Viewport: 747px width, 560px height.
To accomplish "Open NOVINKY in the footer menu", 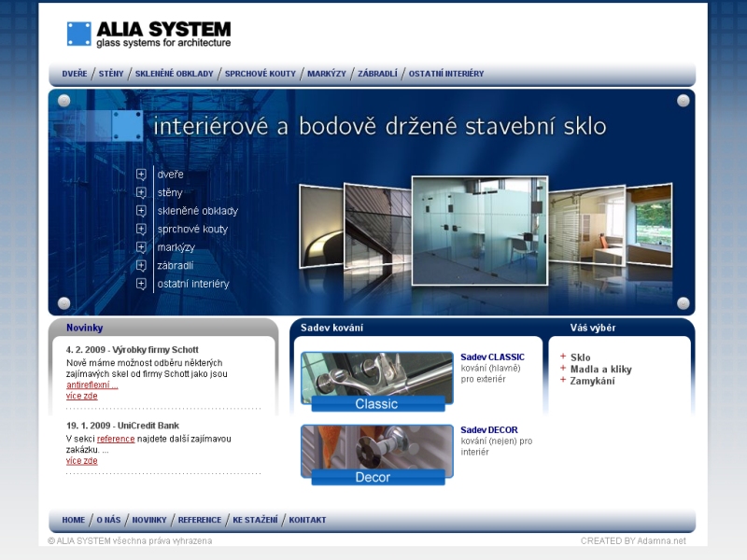I will [x=149, y=520].
